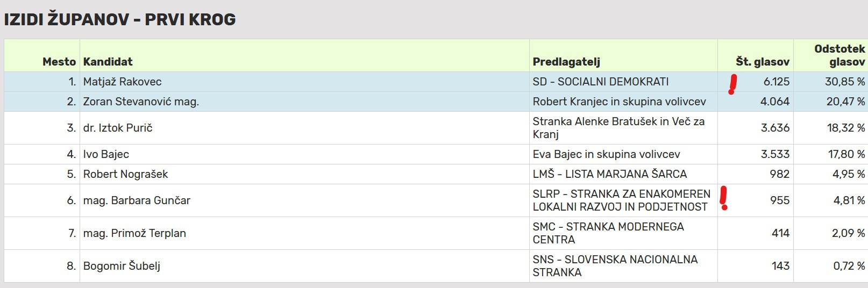Select the Ivo Bajec row
Image resolution: width=868 pixels, height=288 pixels.
pos(436,154)
